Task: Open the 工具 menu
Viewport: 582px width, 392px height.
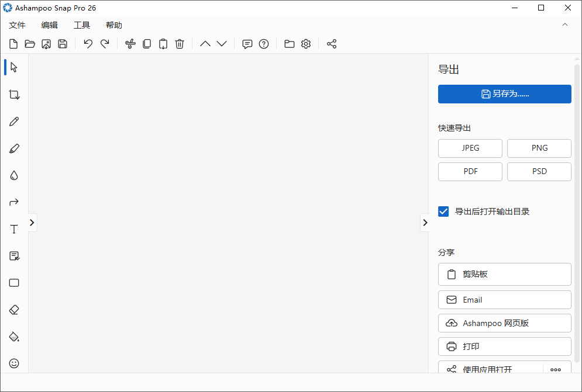Action: [82, 25]
